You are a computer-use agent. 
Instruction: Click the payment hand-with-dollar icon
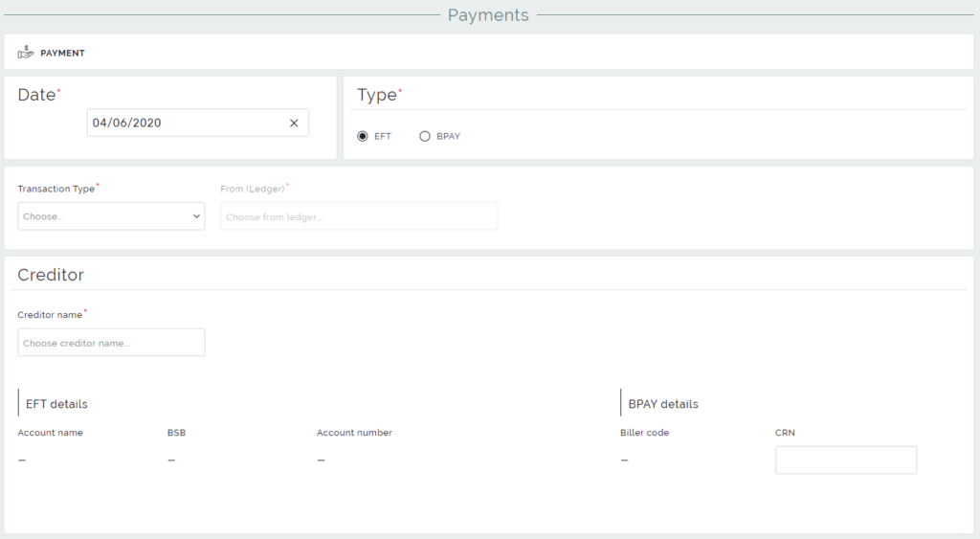[x=26, y=53]
